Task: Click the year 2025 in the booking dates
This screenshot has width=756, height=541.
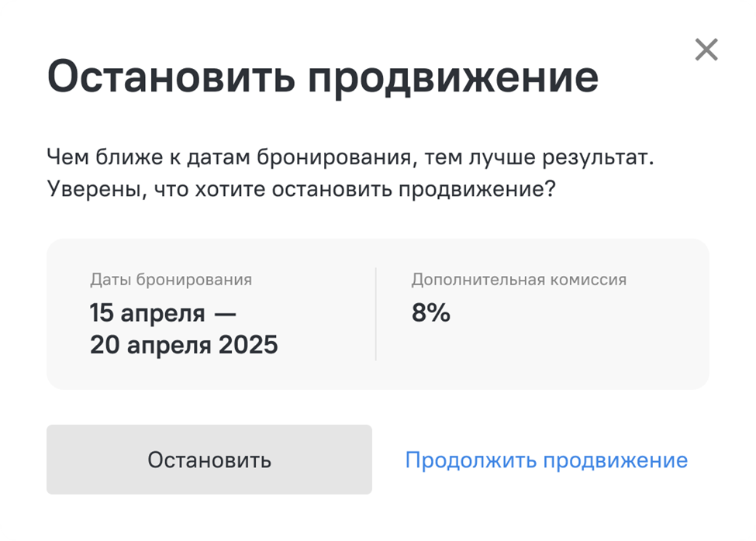Action: 248,344
